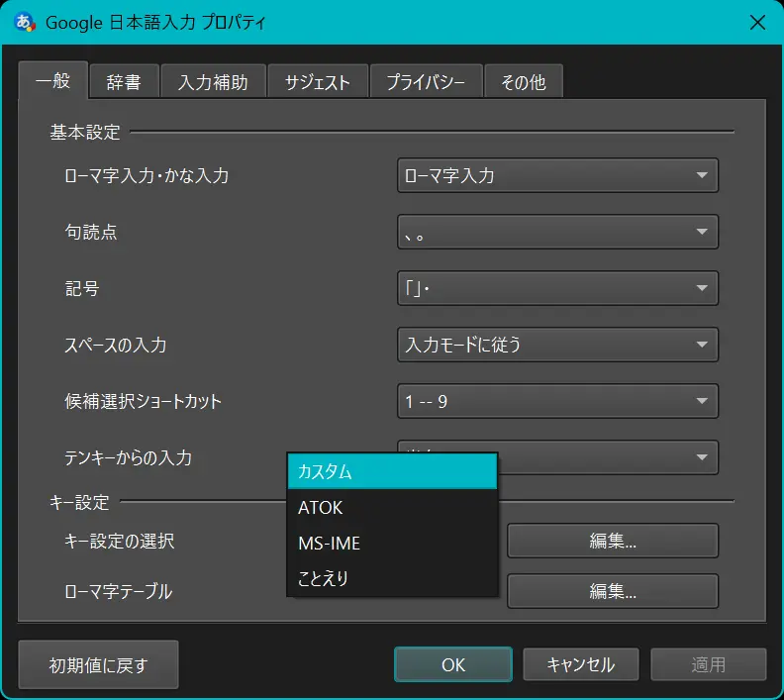Click the 基本設定 section heading

click(85, 133)
